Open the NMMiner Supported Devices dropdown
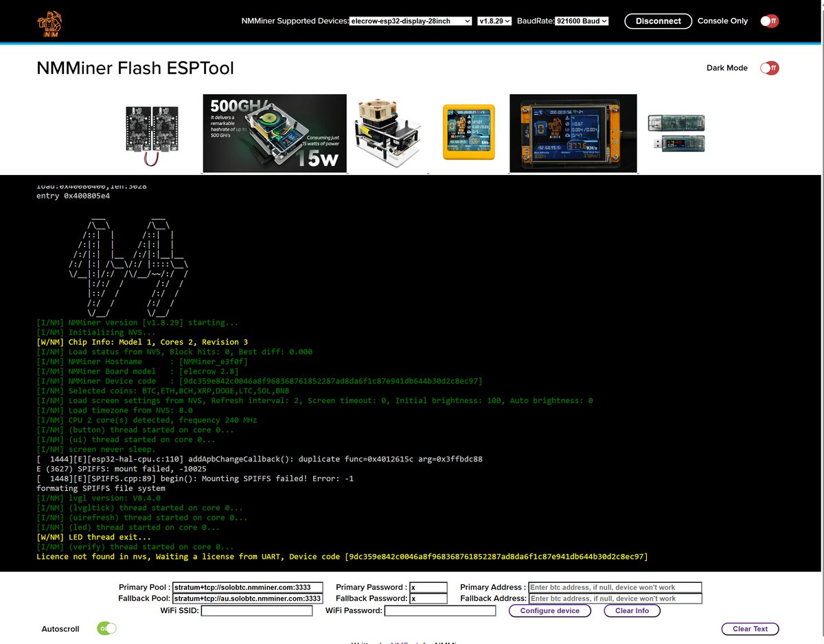Viewport: 824px width, 644px height. pos(411,21)
